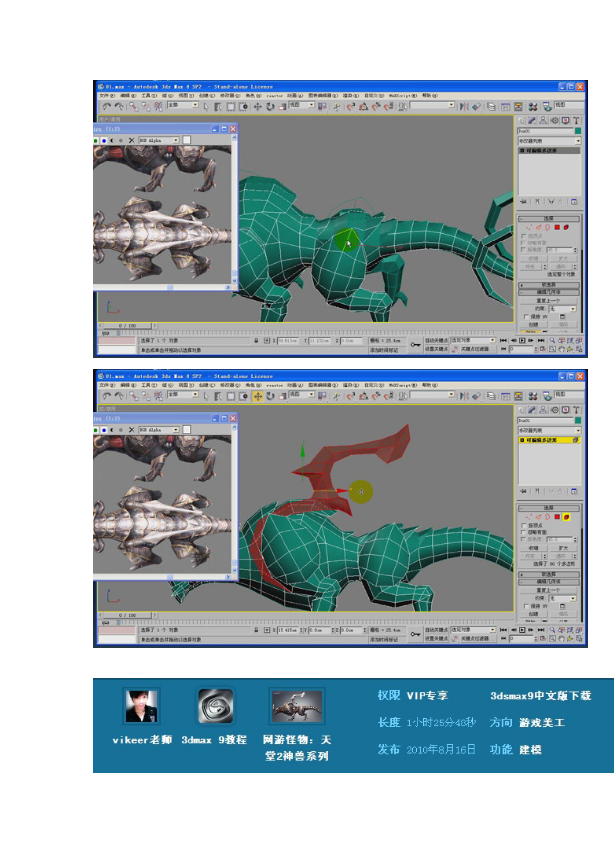The width and height of the screenshot is (614, 868).
Task: Open reactor menu in upper screenshot
Action: point(275,96)
